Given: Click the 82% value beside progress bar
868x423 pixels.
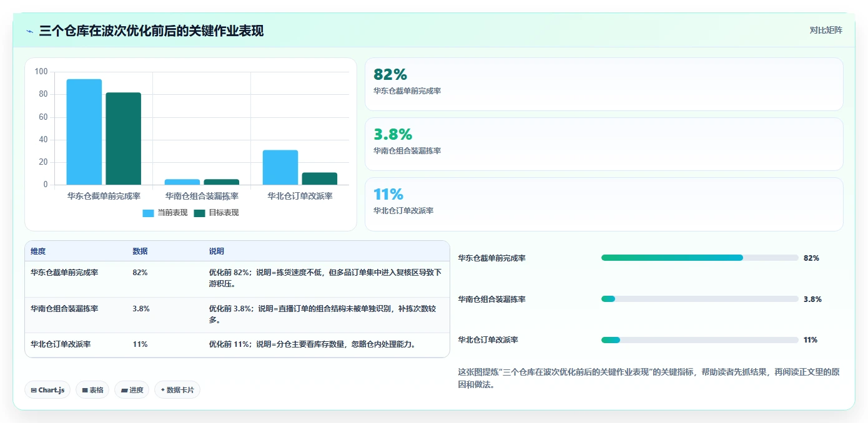Looking at the screenshot, I should 811,258.
